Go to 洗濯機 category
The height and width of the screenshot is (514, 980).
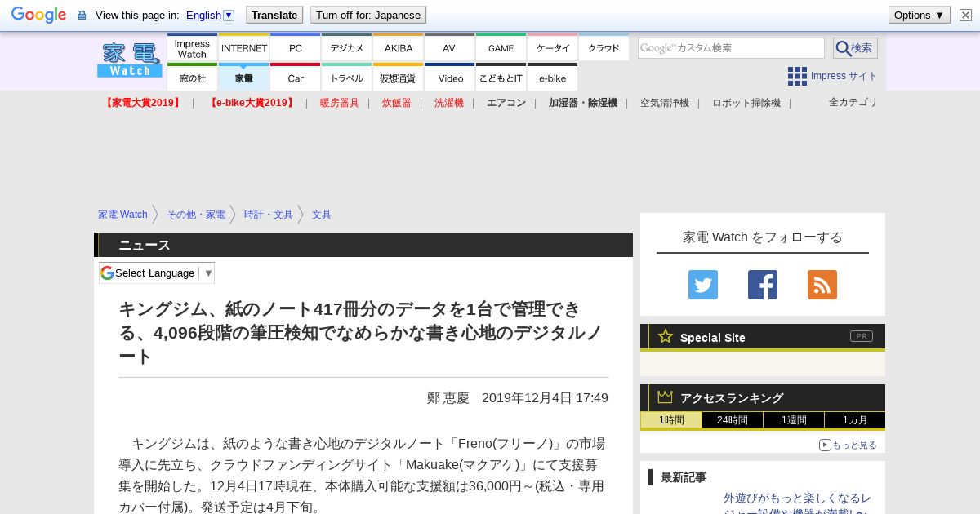(449, 103)
